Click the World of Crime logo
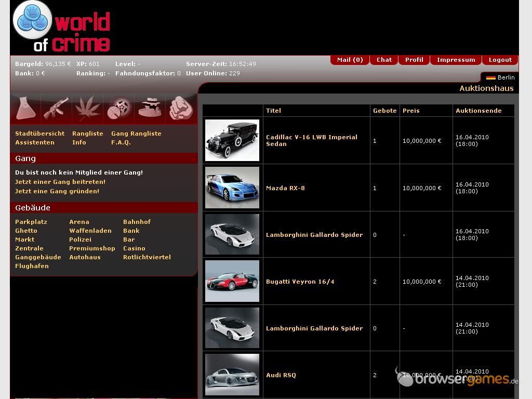 coord(61,27)
